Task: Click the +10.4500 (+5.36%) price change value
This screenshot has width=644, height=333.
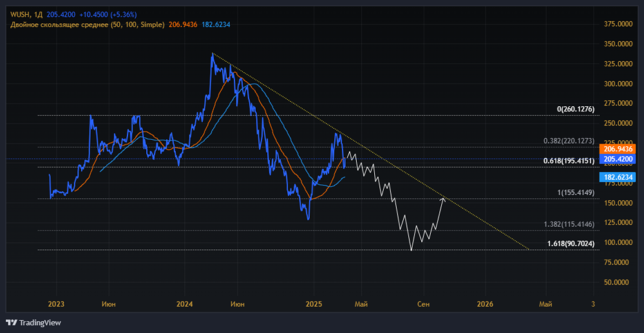Action: tap(107, 14)
